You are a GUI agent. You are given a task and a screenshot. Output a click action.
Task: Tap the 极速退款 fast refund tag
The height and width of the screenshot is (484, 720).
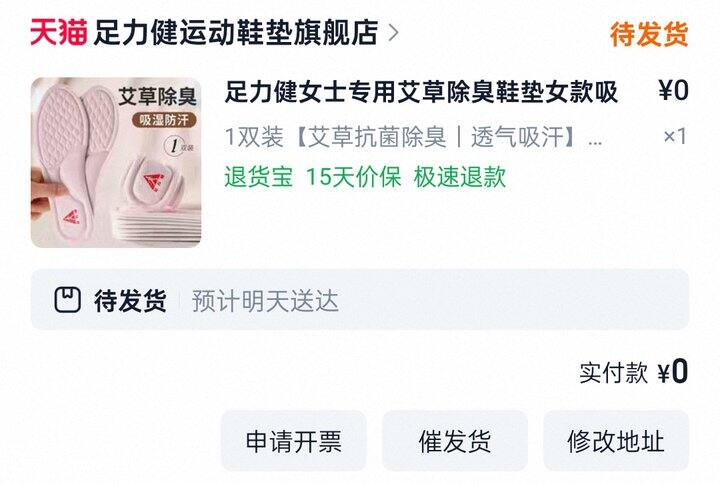coord(460,177)
